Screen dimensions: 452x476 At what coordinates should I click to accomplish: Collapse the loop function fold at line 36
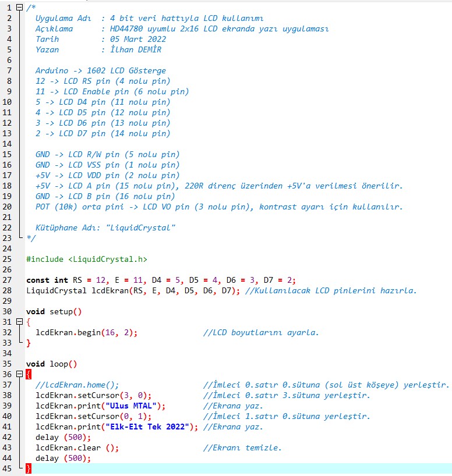pyautogui.click(x=19, y=374)
